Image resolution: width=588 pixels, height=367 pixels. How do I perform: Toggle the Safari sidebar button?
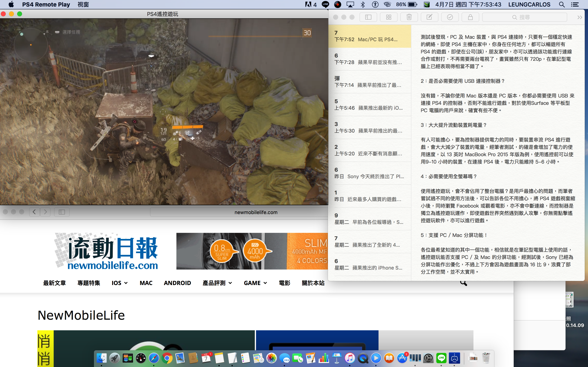pos(62,212)
